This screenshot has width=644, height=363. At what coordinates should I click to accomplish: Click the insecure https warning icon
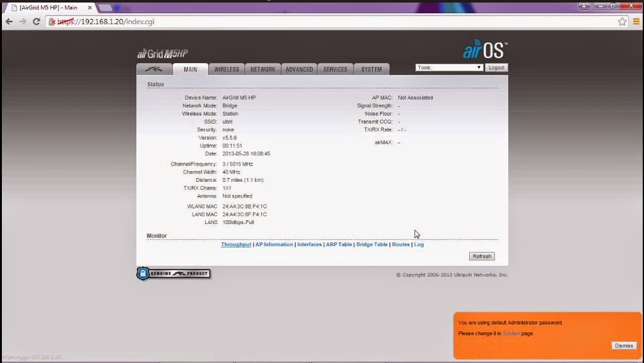pyautogui.click(x=52, y=21)
